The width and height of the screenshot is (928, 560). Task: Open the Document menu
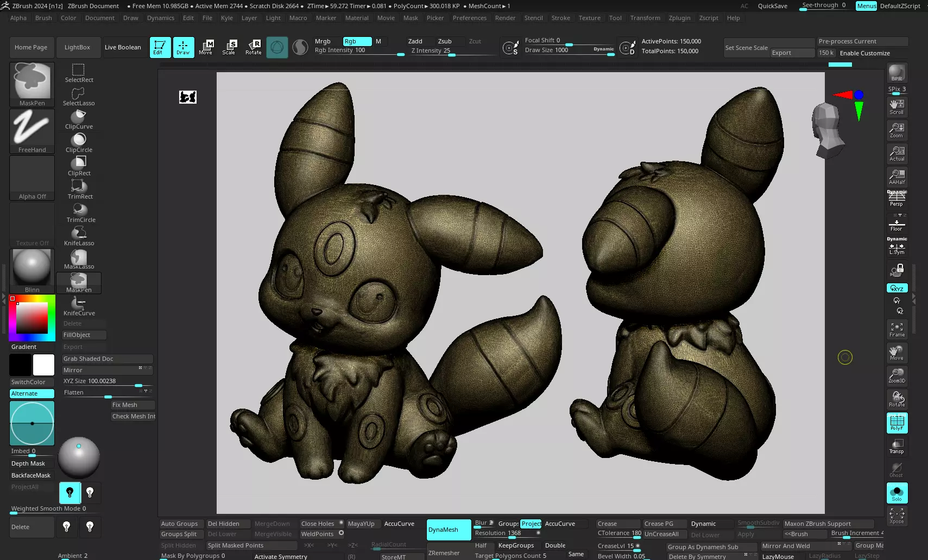(x=100, y=18)
